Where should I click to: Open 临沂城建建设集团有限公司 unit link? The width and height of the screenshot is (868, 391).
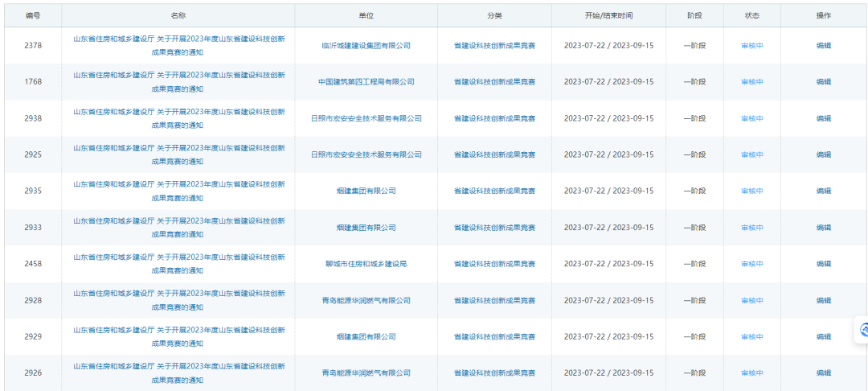click(x=366, y=46)
